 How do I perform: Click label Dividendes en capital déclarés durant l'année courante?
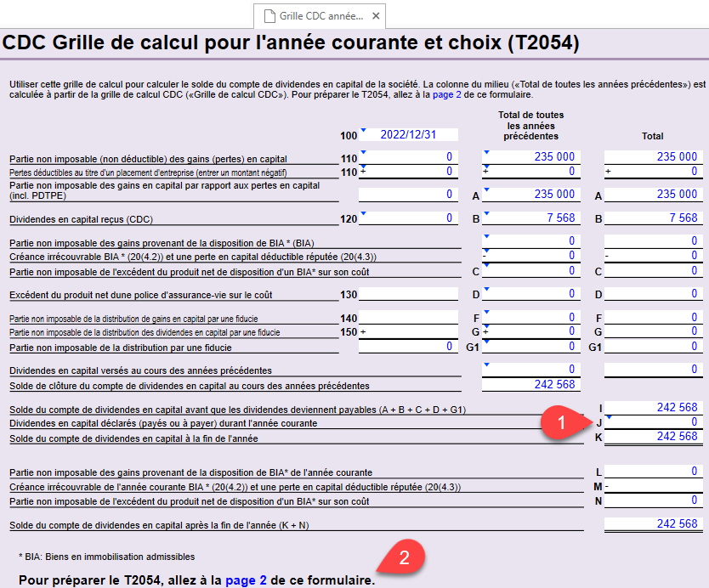click(x=163, y=423)
